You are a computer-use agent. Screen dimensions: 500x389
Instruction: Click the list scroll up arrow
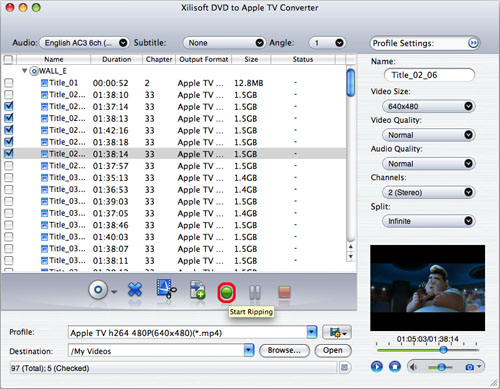pyautogui.click(x=350, y=247)
